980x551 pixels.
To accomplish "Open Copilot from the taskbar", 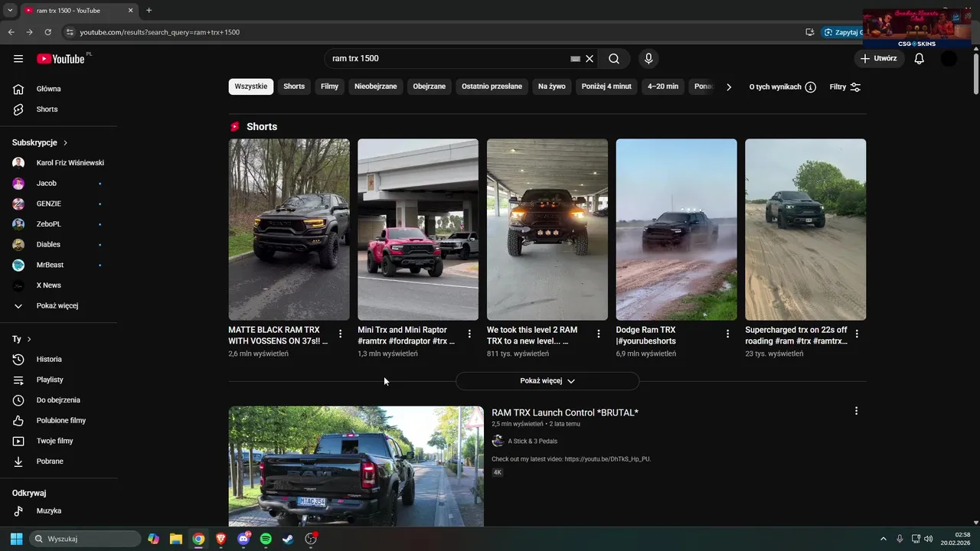I will 154,539.
